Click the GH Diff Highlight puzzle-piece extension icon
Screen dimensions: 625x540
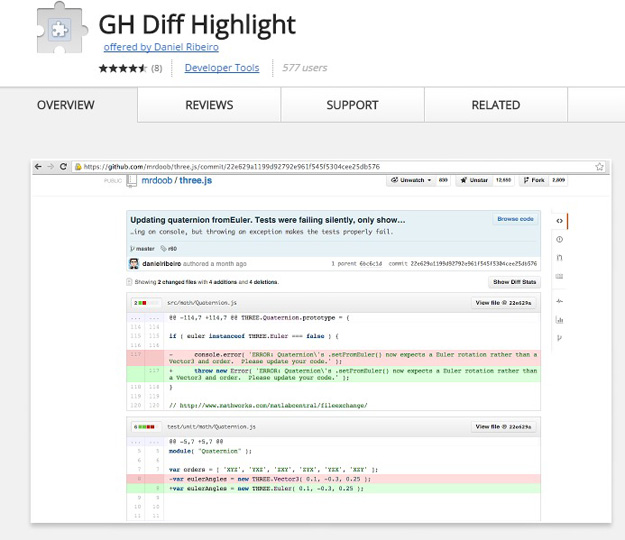61,28
